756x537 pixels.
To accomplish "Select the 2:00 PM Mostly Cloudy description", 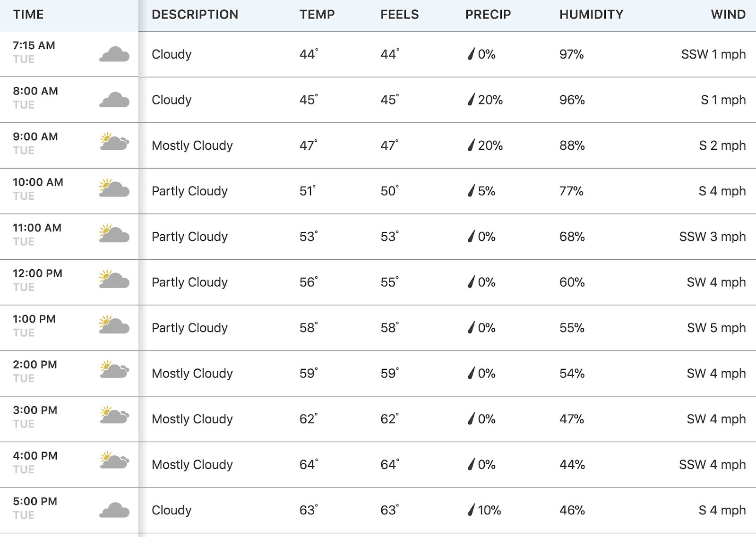I will [x=192, y=374].
